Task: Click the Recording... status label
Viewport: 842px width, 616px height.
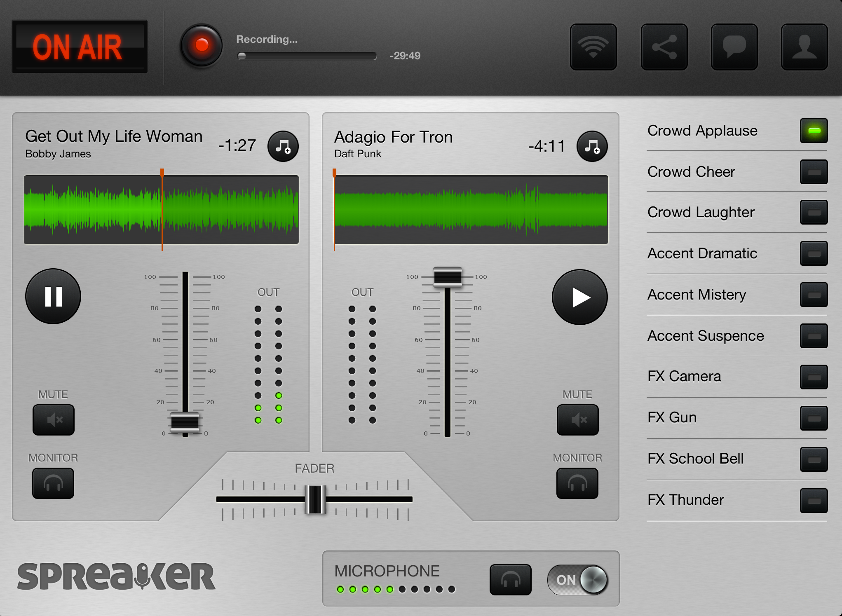Action: pos(267,39)
